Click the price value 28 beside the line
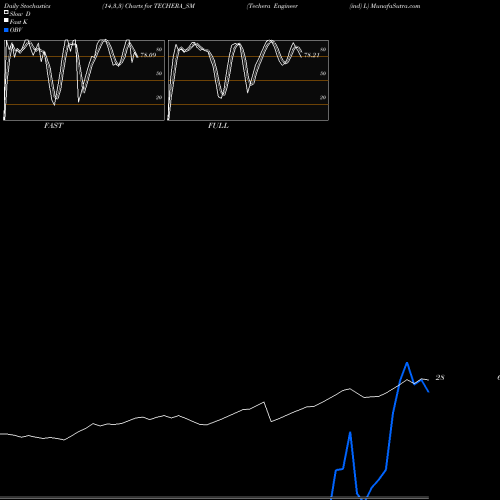The image size is (500, 500). coord(440,377)
